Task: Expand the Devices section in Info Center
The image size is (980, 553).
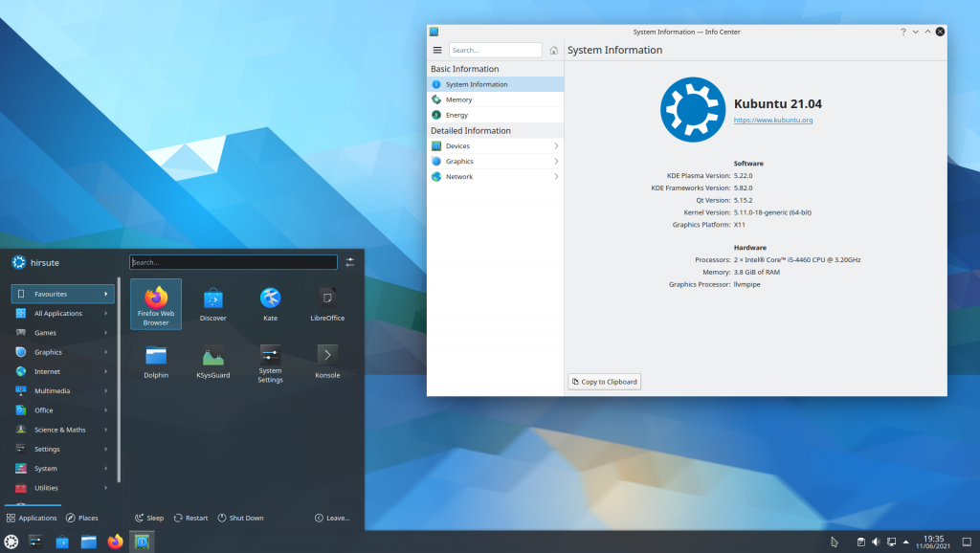Action: [495, 146]
